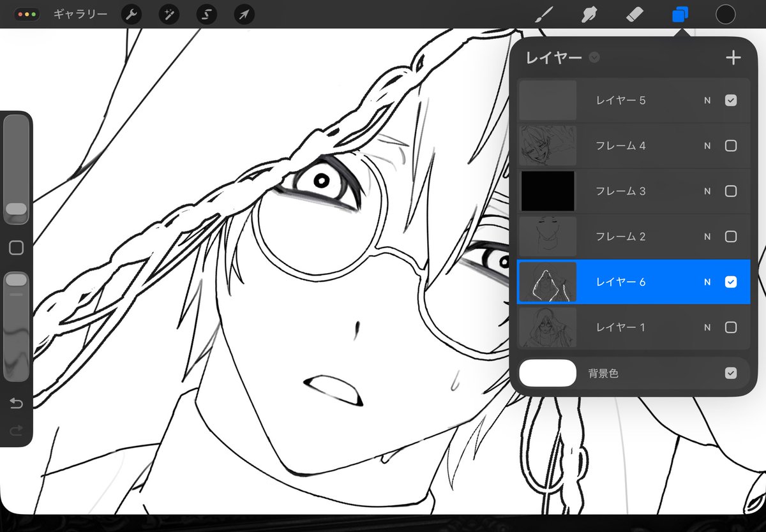
Task: Hide レイヤー 6 via its checkbox
Action: pyautogui.click(x=731, y=282)
